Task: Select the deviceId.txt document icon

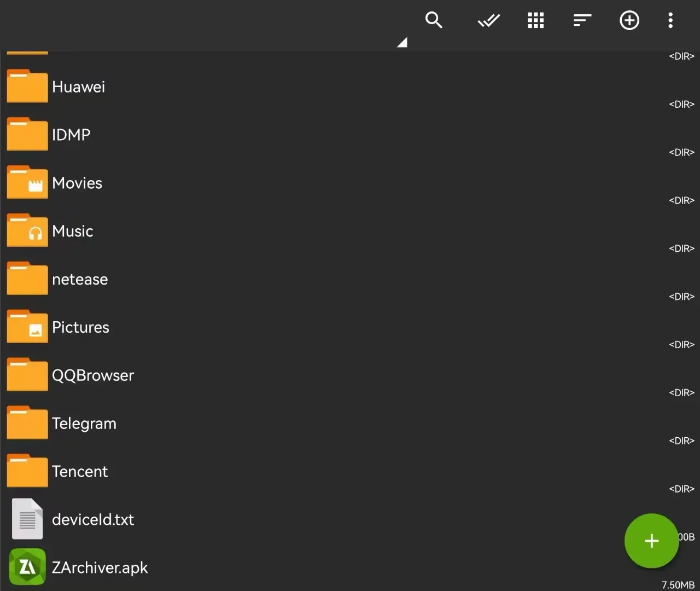Action: pos(27,519)
